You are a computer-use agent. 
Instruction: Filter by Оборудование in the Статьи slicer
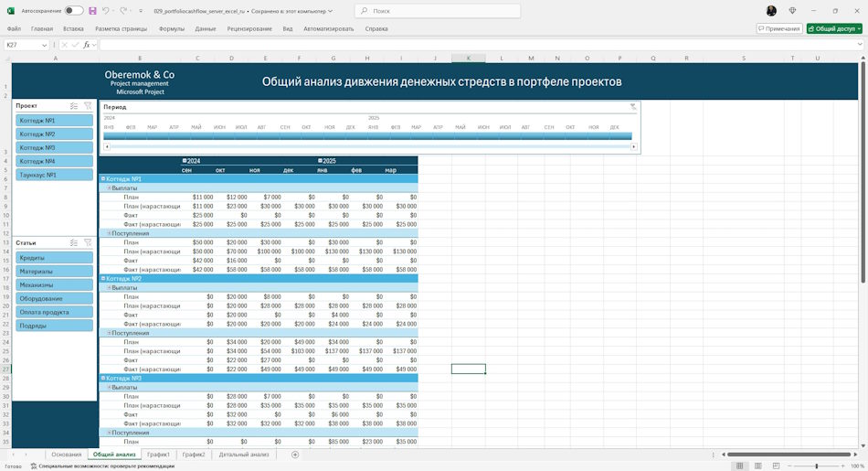pyautogui.click(x=54, y=299)
